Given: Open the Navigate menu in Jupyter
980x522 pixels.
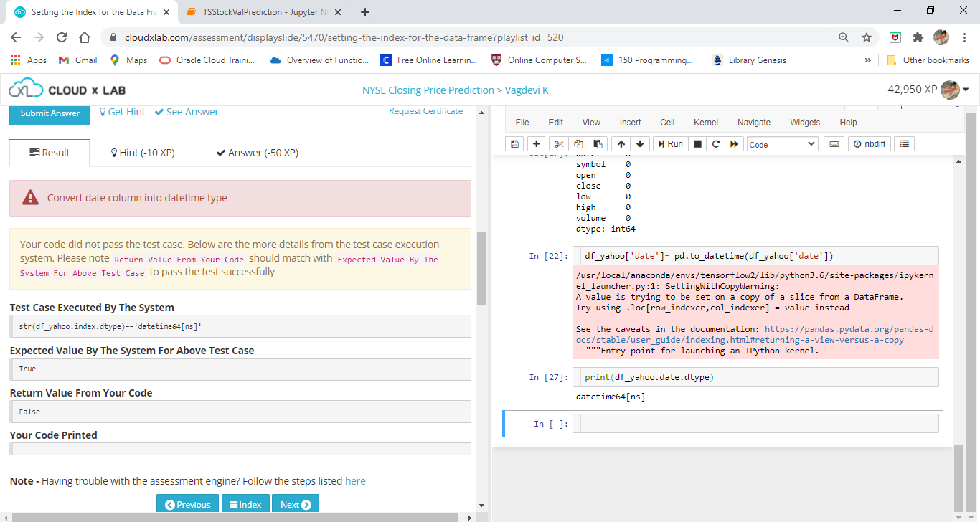Looking at the screenshot, I should 754,123.
